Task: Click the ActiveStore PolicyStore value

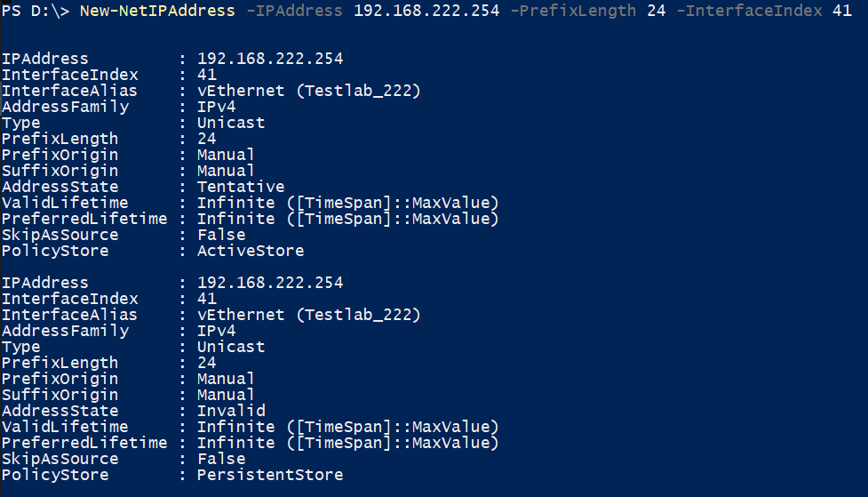Action: pos(251,251)
